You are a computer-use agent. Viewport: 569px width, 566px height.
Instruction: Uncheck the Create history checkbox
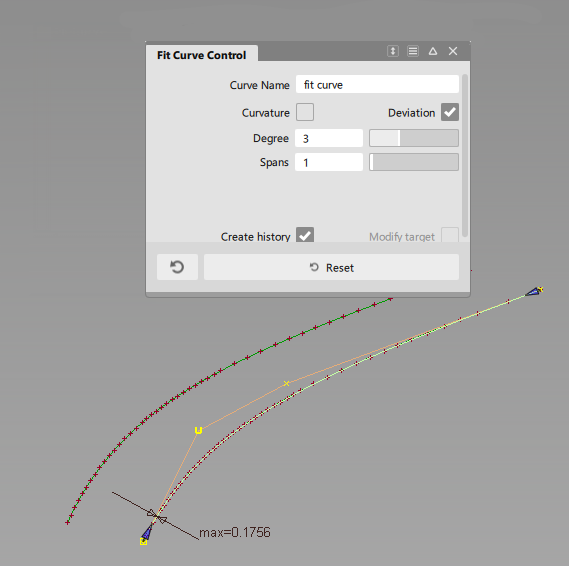click(305, 235)
